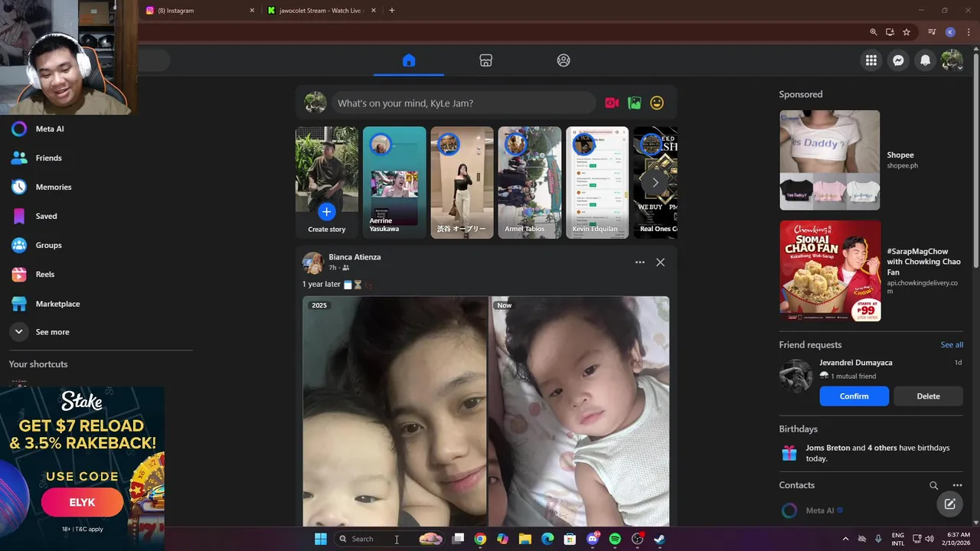The image size is (980, 551).
Task: Open Spotify from taskbar
Action: pos(615,539)
